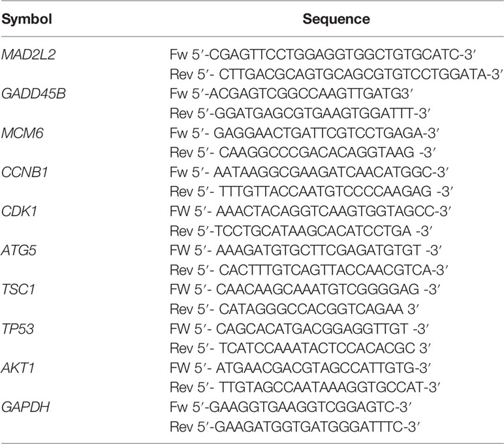The image size is (504, 444).
Task: Click the GADD45B reverse primer sequence
Action: pos(300,114)
